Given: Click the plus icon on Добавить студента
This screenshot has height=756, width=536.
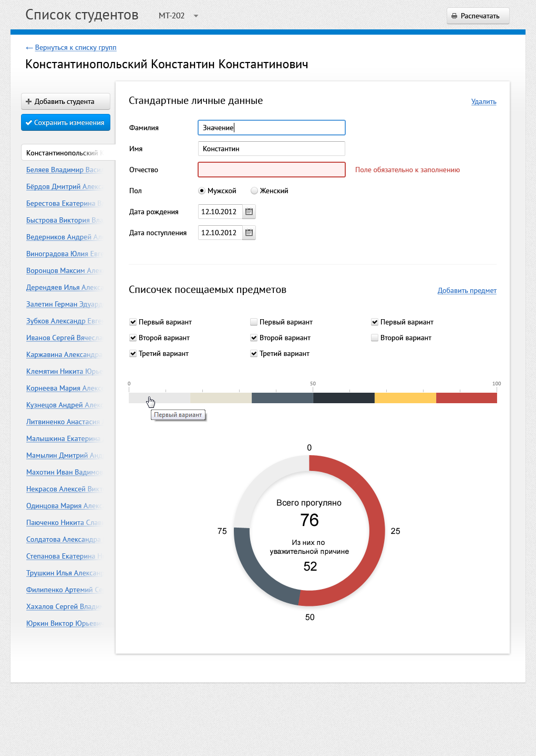Looking at the screenshot, I should [x=29, y=101].
